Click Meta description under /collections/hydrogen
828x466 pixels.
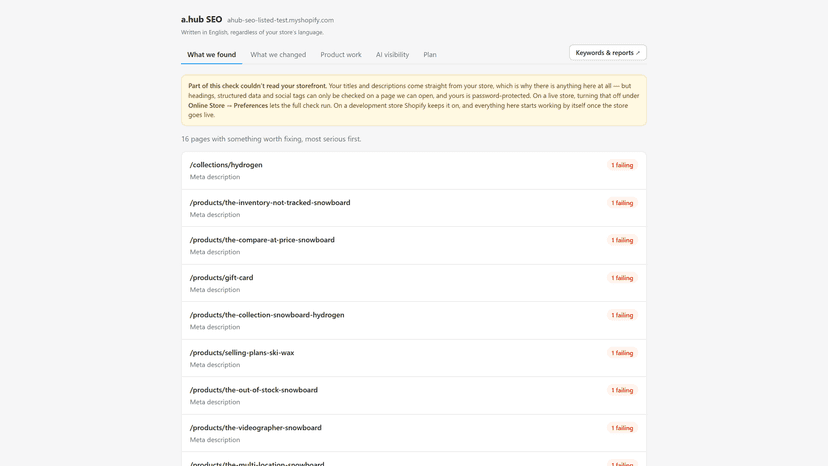(x=215, y=177)
